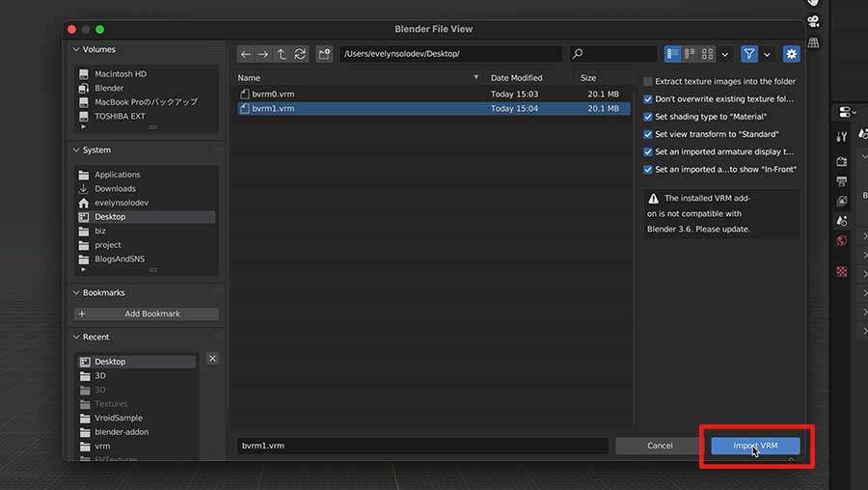Click Cancel button
868x490 pixels.
tap(660, 446)
